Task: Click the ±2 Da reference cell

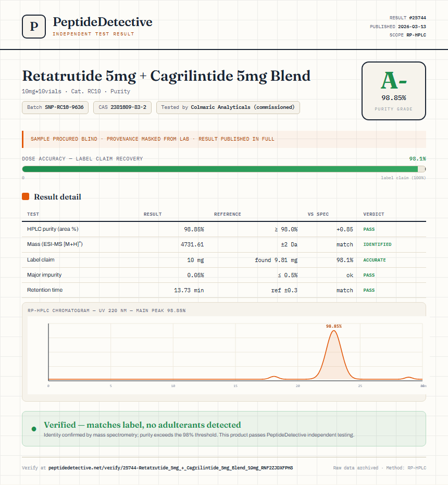Action: click(289, 244)
